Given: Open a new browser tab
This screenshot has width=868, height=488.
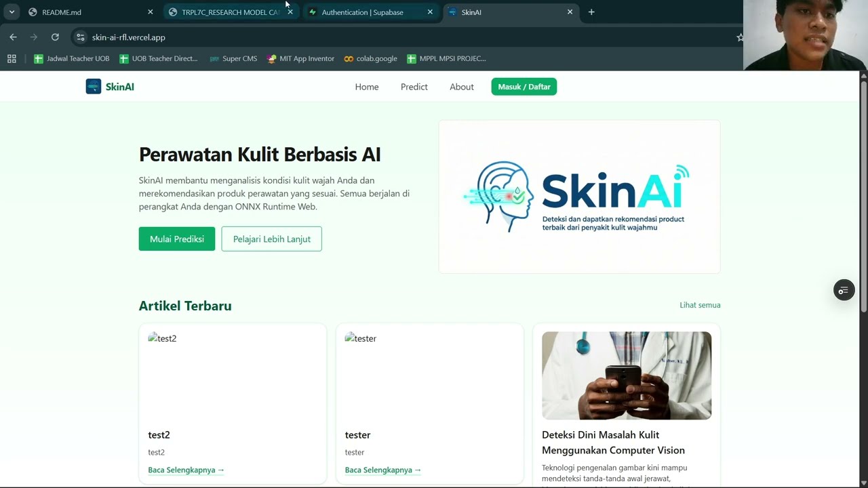Looking at the screenshot, I should coord(591,12).
